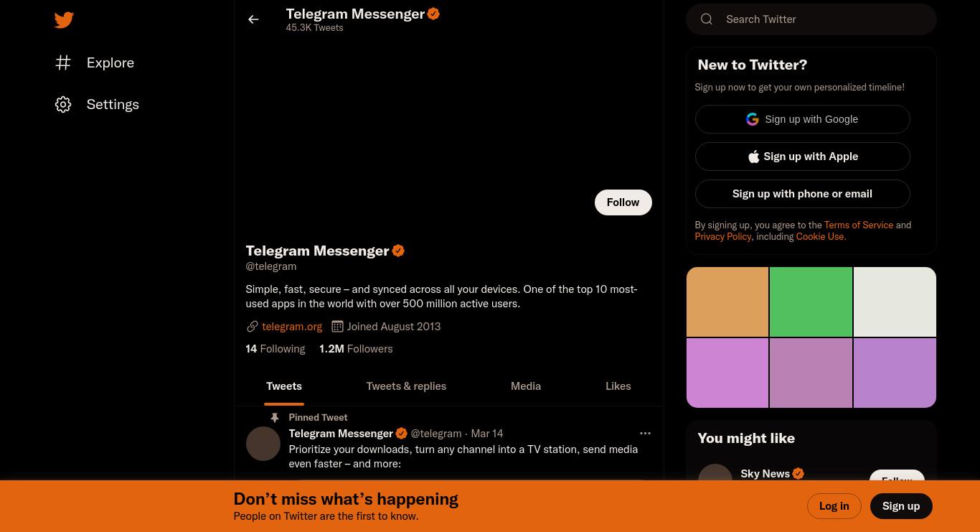Image resolution: width=980 pixels, height=532 pixels.
Task: Click Log in on the bottom banner
Action: tap(834, 506)
